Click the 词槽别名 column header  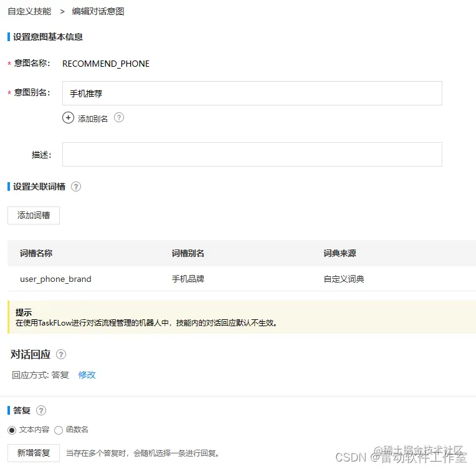188,253
